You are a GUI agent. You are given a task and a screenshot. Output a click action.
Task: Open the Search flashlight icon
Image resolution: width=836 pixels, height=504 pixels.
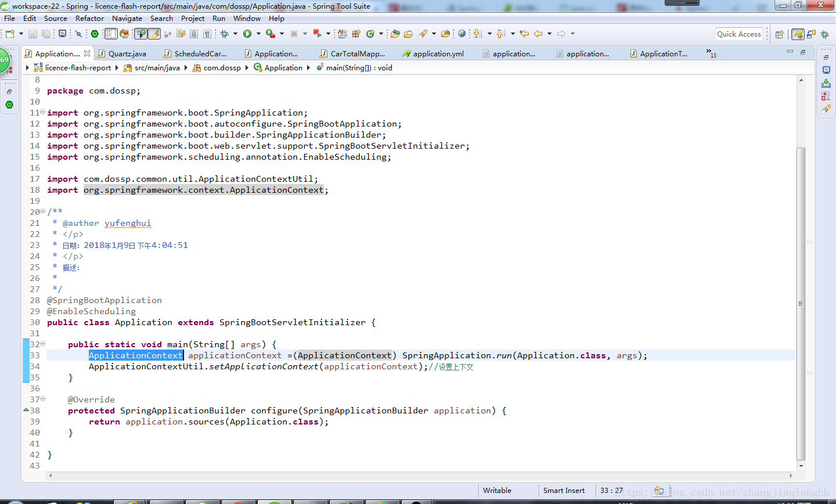(x=421, y=34)
